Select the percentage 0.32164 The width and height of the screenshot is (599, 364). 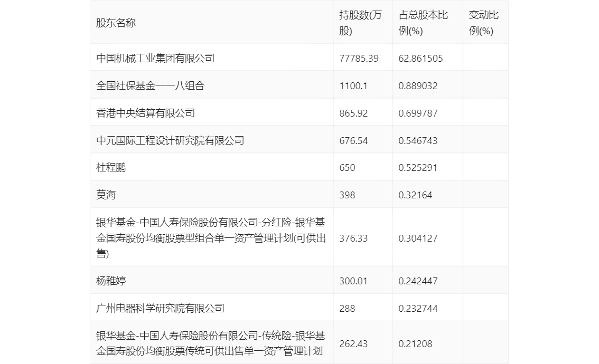pyautogui.click(x=415, y=195)
